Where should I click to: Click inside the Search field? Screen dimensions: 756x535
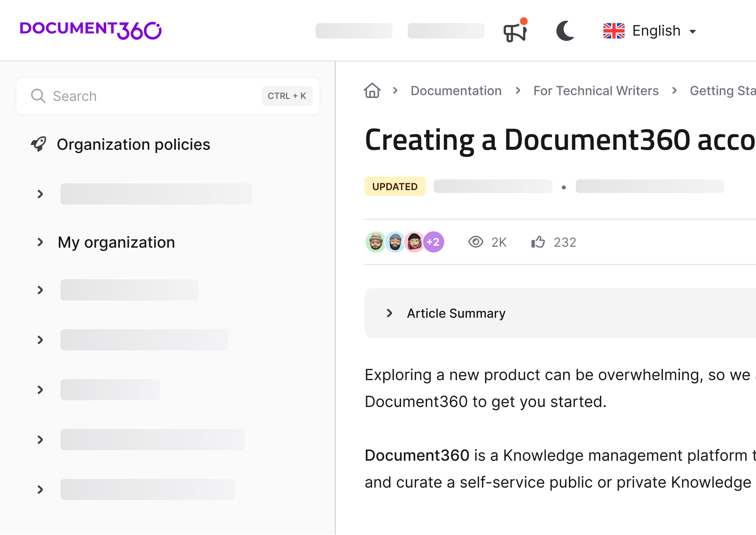pos(168,96)
